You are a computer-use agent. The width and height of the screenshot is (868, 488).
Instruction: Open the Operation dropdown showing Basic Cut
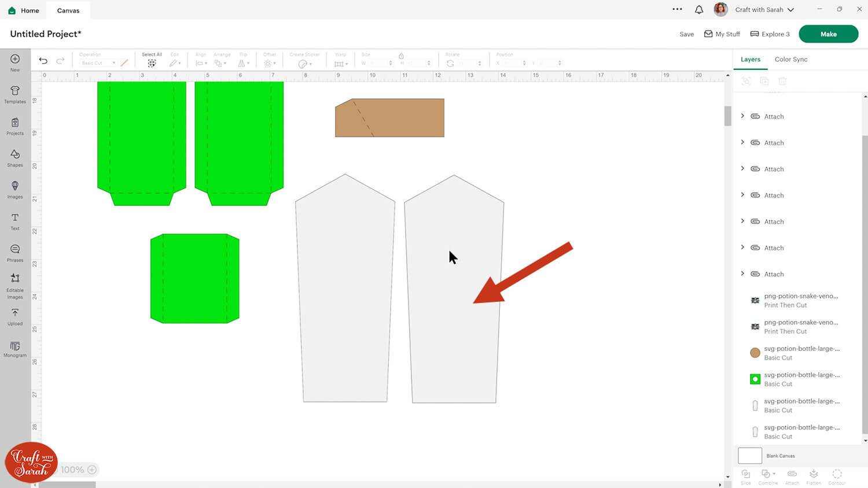[x=98, y=63]
